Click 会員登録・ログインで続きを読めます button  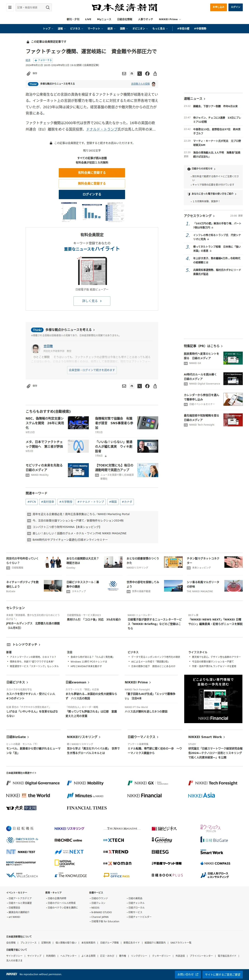point(92,370)
